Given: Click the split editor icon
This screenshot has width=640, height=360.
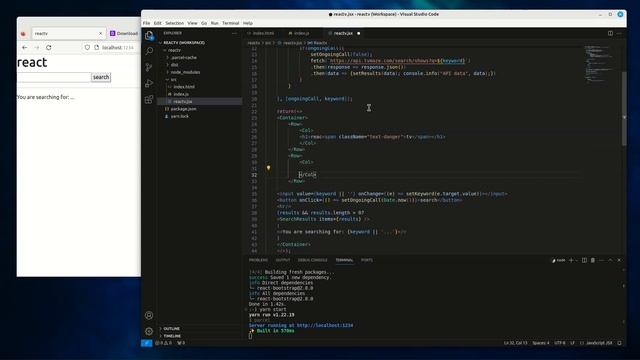Looking at the screenshot, I should pos(610,33).
